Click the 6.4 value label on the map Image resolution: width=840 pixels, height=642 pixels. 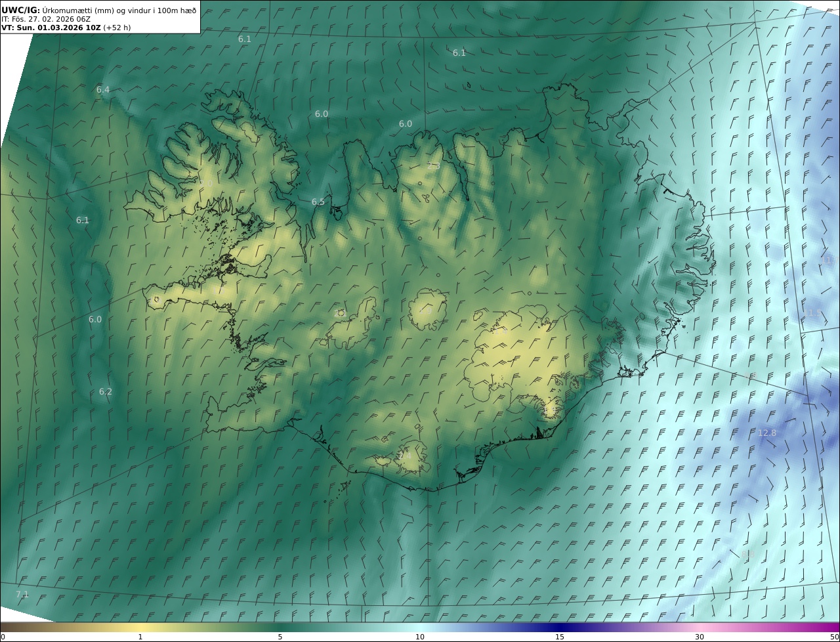point(103,90)
